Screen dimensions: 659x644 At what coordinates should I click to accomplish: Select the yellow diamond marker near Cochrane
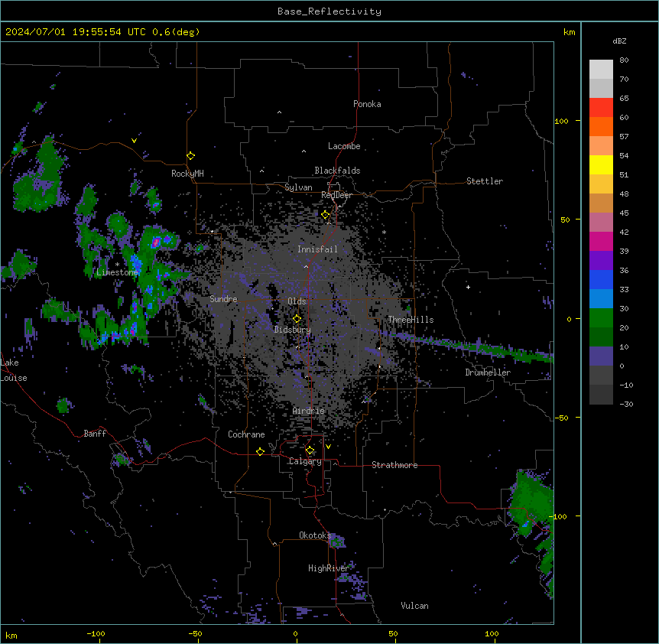[260, 451]
